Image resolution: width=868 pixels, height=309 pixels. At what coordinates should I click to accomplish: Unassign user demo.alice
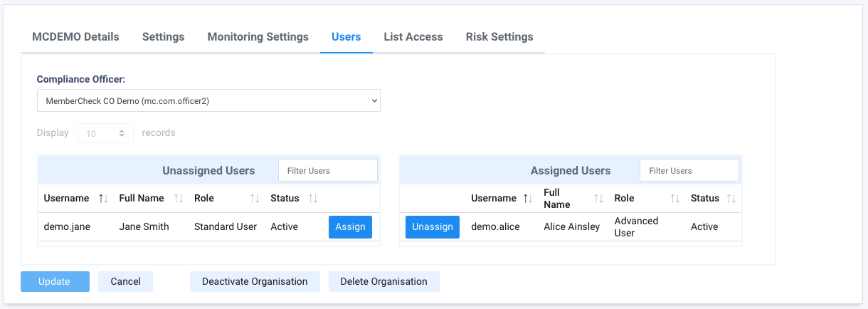[433, 227]
